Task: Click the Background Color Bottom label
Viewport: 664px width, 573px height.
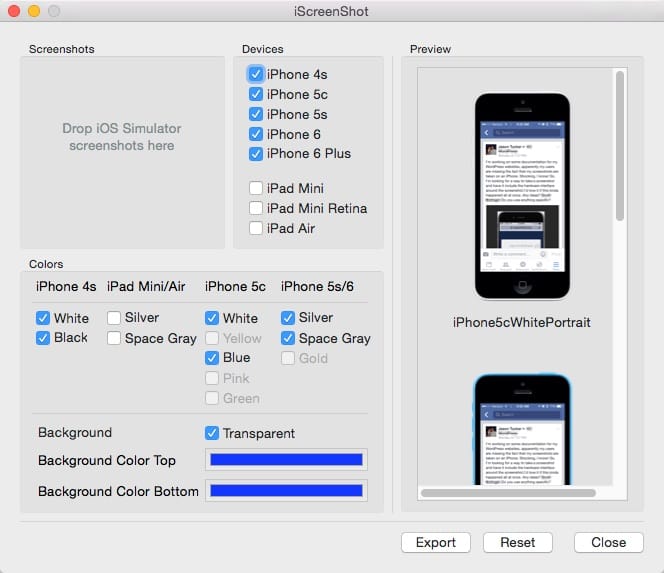Action: [118, 491]
